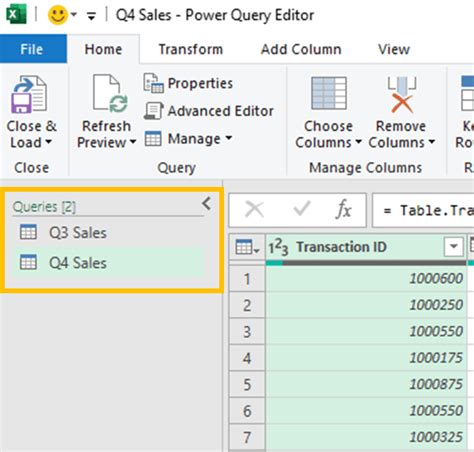
Task: Open the dropdown arrow beside the smiley icon
Action: [x=74, y=15]
